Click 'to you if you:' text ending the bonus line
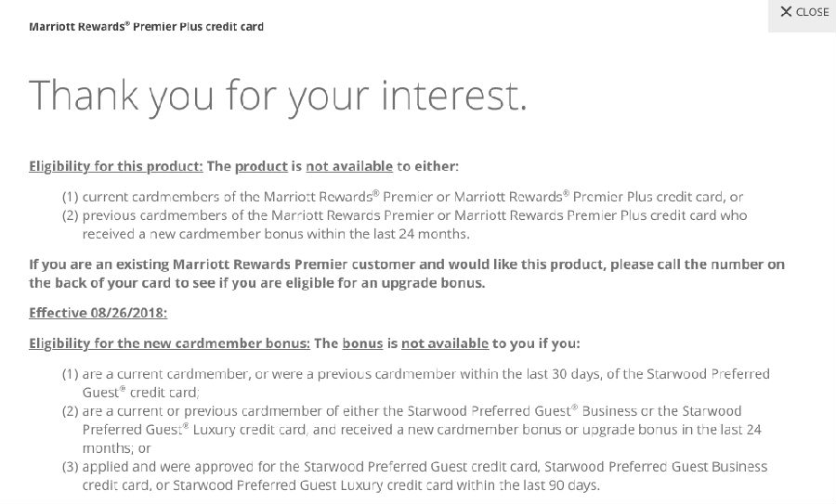This screenshot has height=504, width=836. (536, 343)
